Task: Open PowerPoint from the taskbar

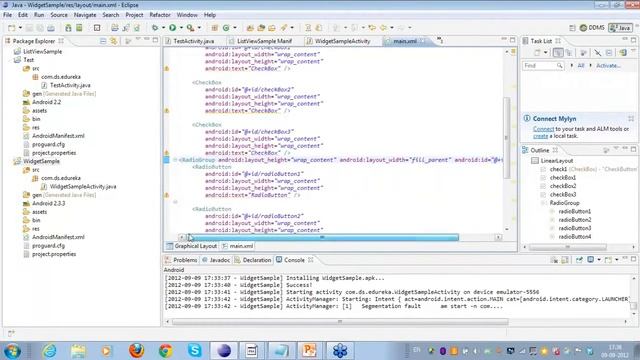Action: 309,351
